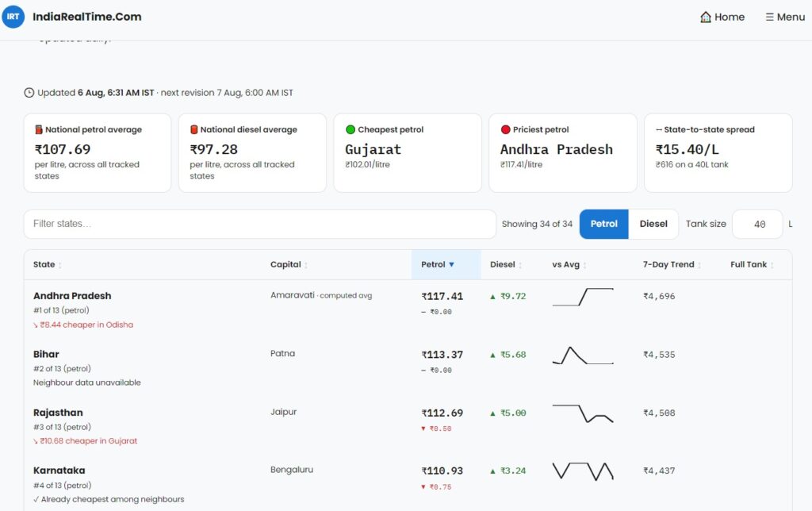
Task: Click 'Showing 34 of 34' count
Action: [537, 224]
